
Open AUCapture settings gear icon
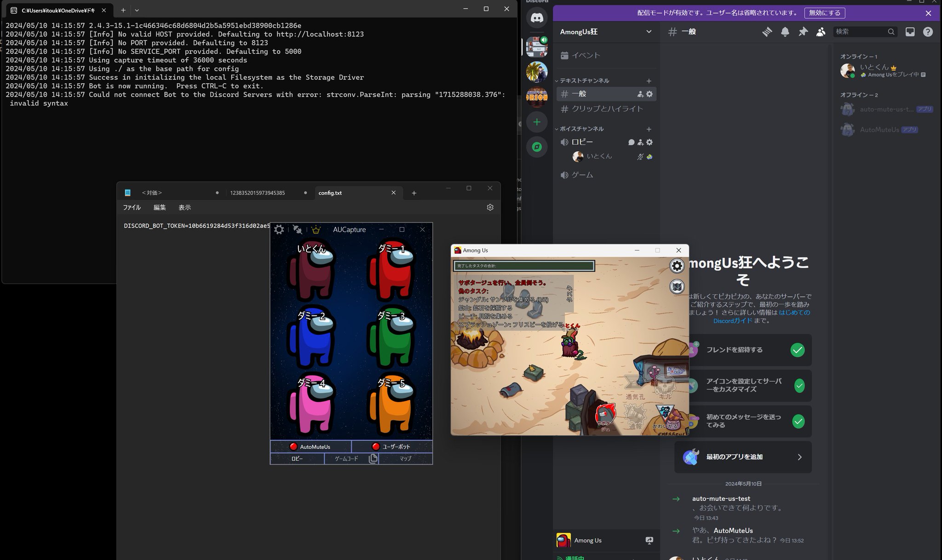pyautogui.click(x=279, y=229)
